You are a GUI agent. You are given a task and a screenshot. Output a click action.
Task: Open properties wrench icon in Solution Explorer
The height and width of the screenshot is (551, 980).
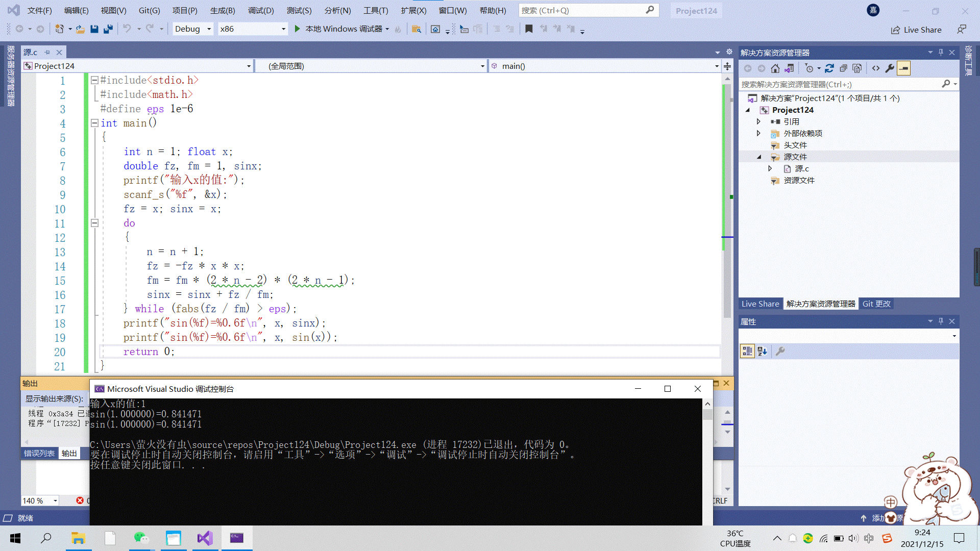[x=890, y=68]
